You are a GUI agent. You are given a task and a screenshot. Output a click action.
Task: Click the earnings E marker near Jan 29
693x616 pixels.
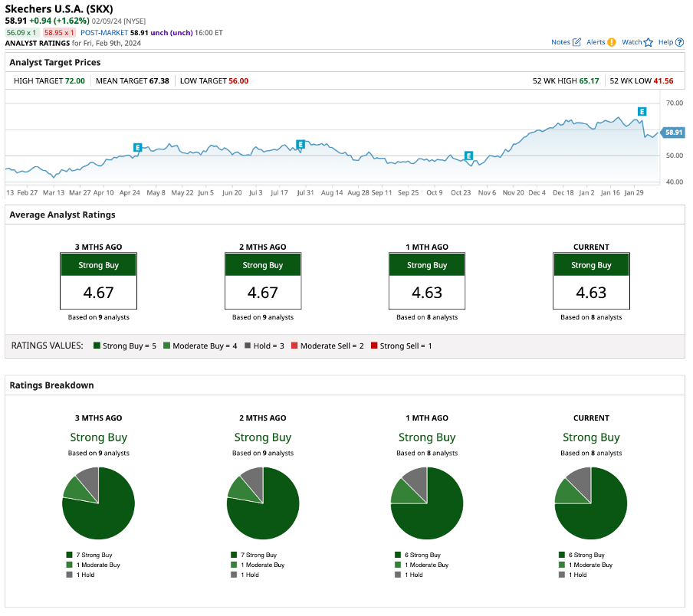click(x=642, y=111)
